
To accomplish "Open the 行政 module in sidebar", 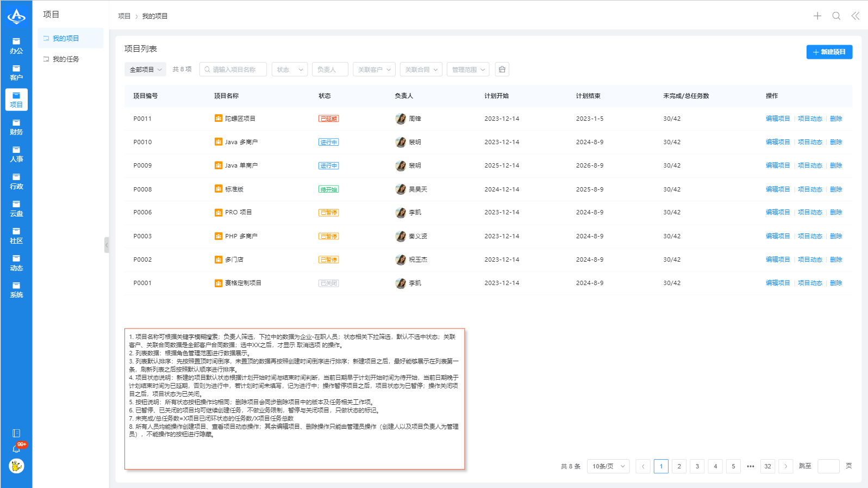I will point(16,182).
